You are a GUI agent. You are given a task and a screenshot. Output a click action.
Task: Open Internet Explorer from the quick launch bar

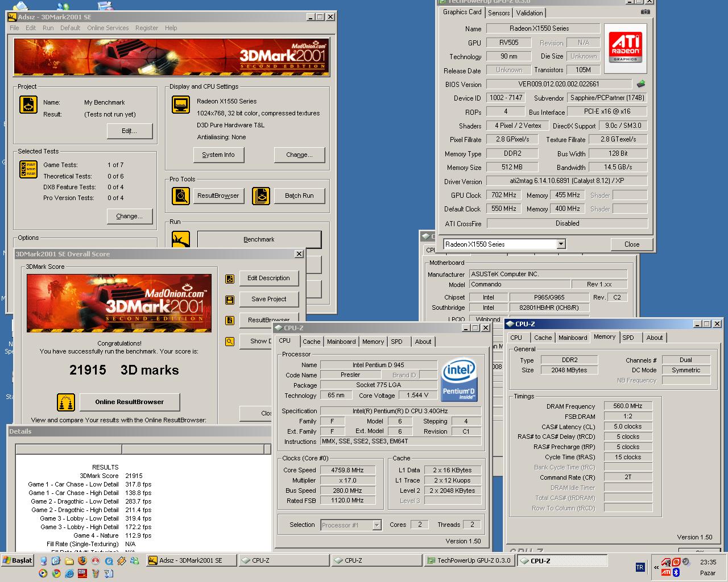69,573
